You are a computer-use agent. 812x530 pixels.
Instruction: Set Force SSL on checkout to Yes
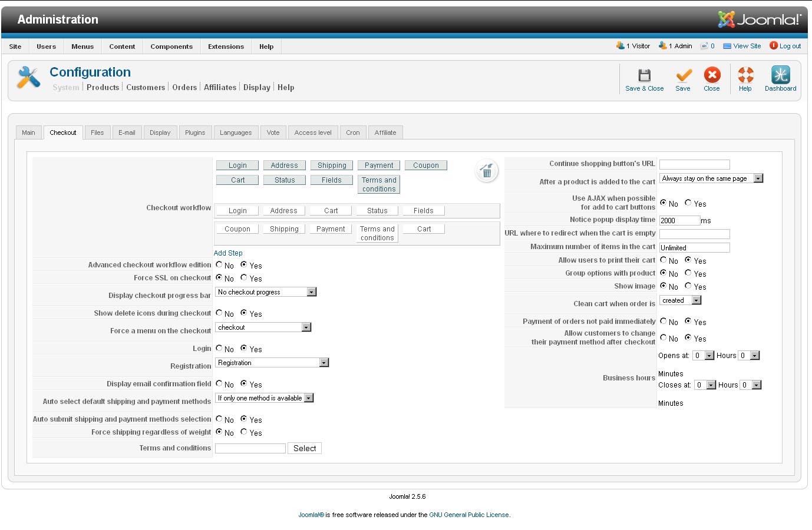243,277
